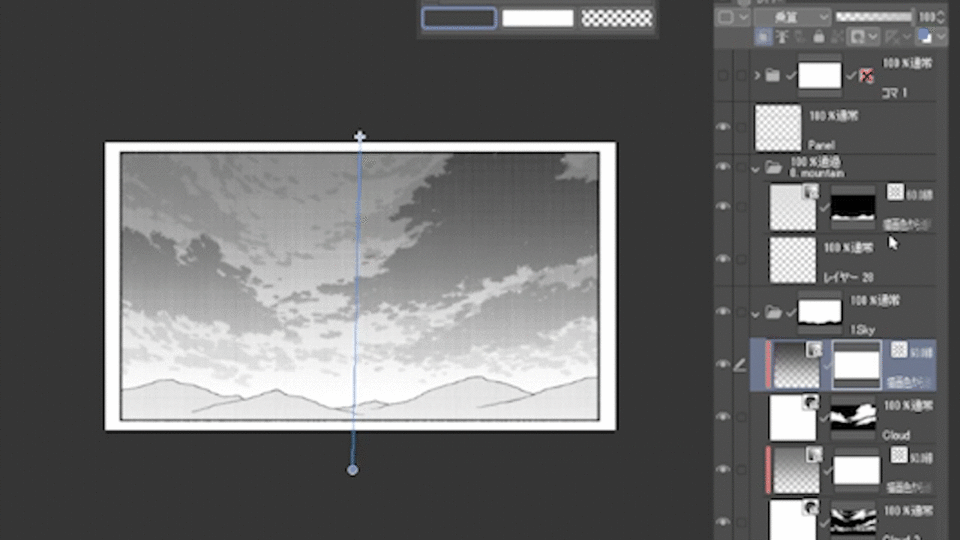This screenshot has width=960, height=540.
Task: Collapse the 1Sky folder
Action: point(756,314)
